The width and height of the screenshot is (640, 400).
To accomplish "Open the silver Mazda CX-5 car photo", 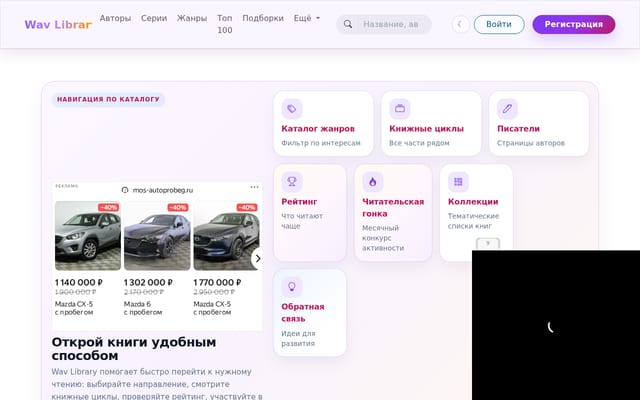I will click(88, 236).
